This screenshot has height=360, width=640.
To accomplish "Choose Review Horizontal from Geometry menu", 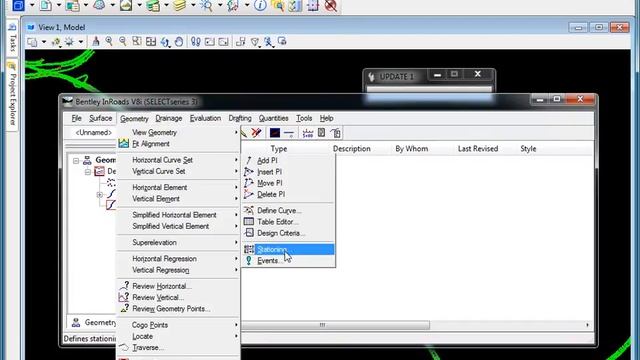I will (178, 286).
